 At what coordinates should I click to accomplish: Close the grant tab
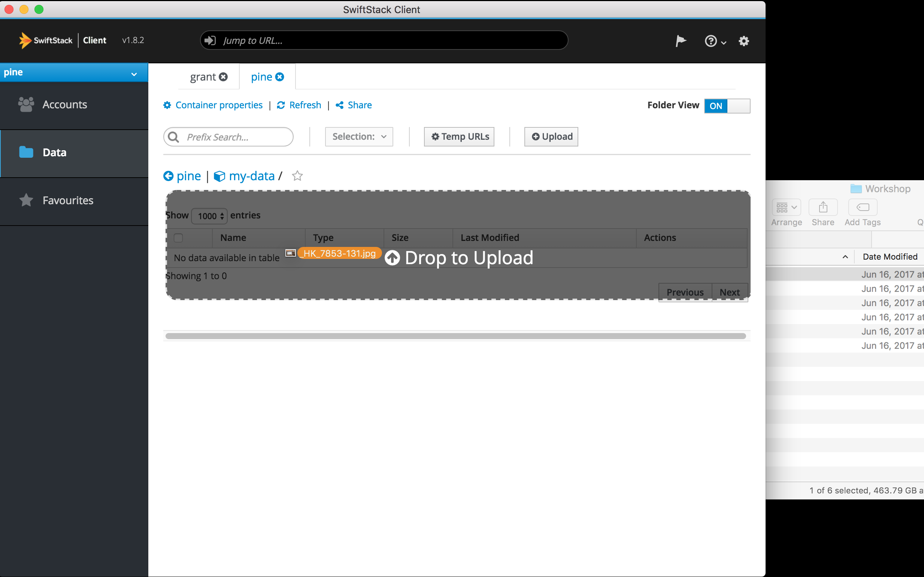tap(224, 77)
